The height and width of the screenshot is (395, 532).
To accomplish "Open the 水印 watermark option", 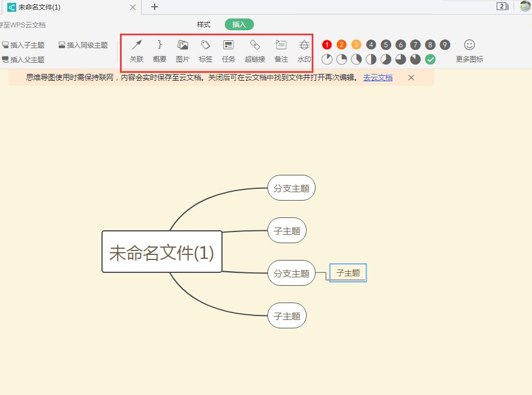I will (304, 51).
